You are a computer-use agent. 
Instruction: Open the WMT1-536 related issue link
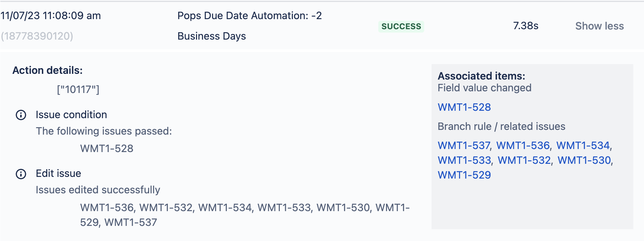[523, 145]
